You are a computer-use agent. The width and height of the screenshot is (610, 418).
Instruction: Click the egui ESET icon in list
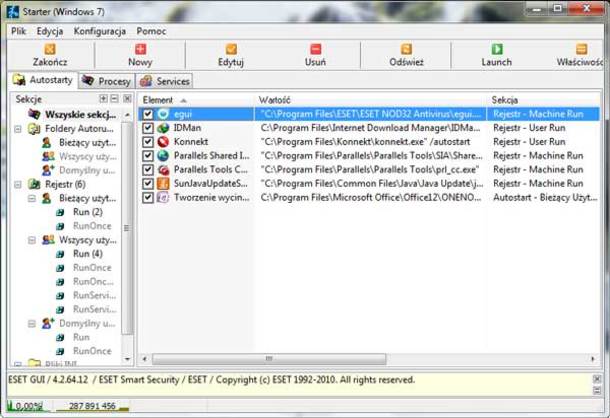pos(163,114)
